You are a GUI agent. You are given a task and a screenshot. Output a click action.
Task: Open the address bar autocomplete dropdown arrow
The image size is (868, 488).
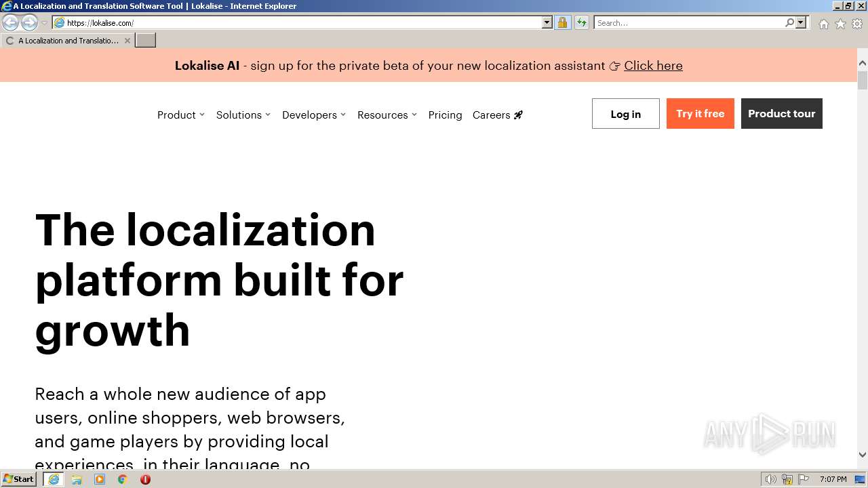click(x=547, y=22)
